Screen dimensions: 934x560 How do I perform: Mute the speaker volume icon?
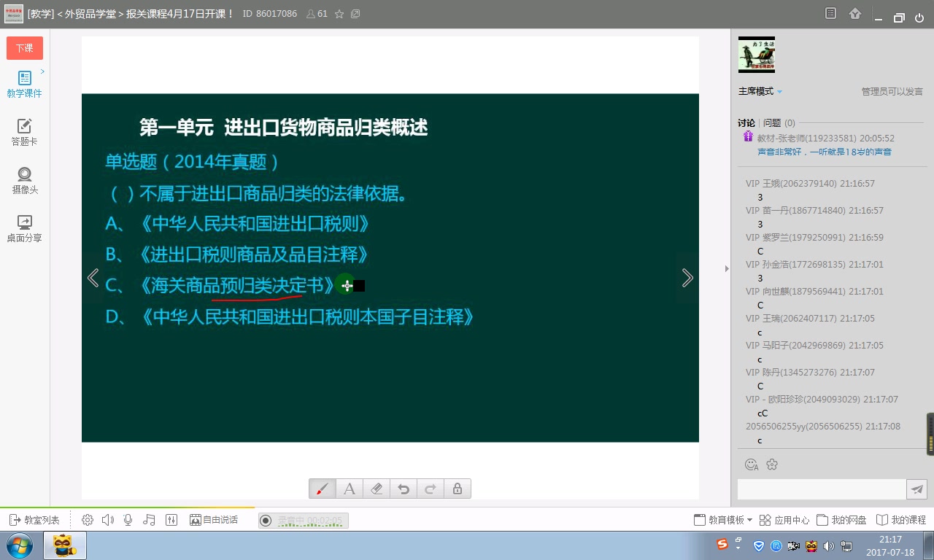click(x=108, y=520)
